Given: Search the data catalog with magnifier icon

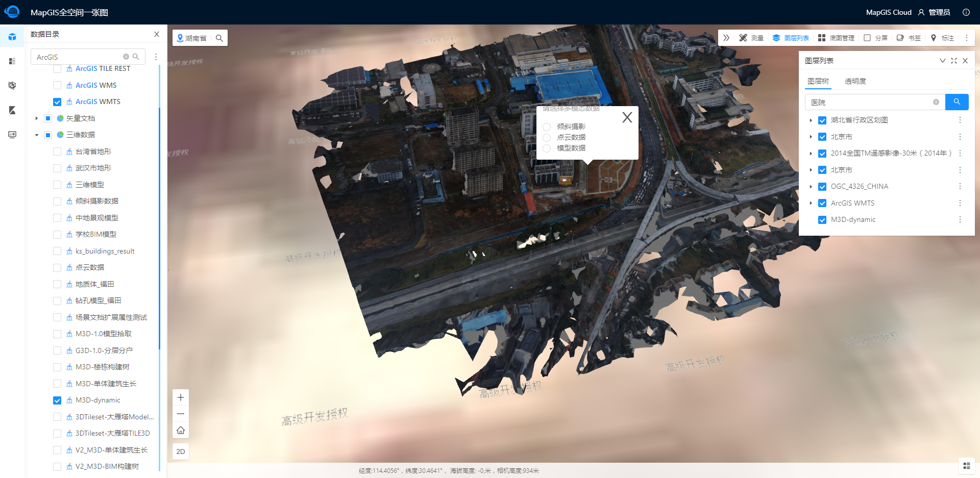Looking at the screenshot, I should coord(136,57).
